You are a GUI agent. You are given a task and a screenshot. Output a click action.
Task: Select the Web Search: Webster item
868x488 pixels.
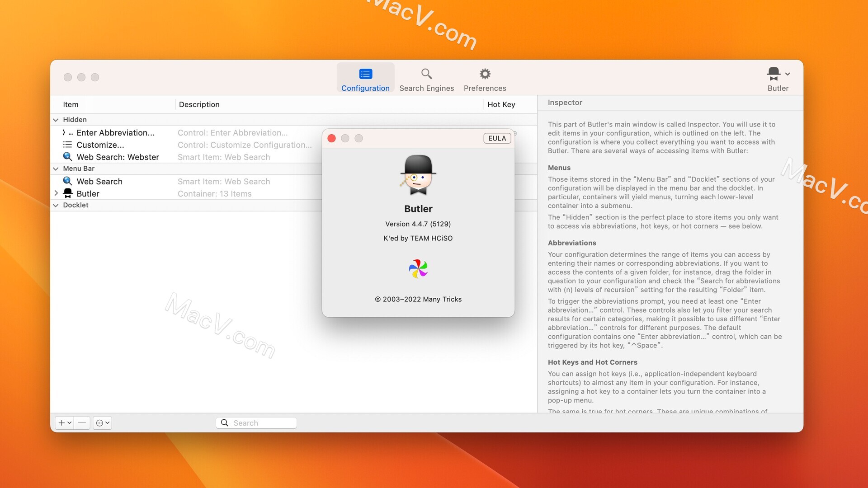point(118,157)
